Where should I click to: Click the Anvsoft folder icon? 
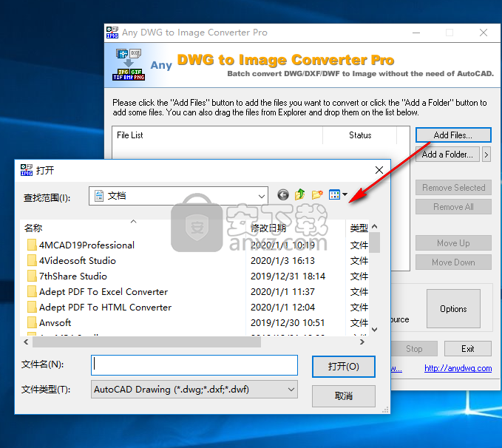pyautogui.click(x=32, y=323)
